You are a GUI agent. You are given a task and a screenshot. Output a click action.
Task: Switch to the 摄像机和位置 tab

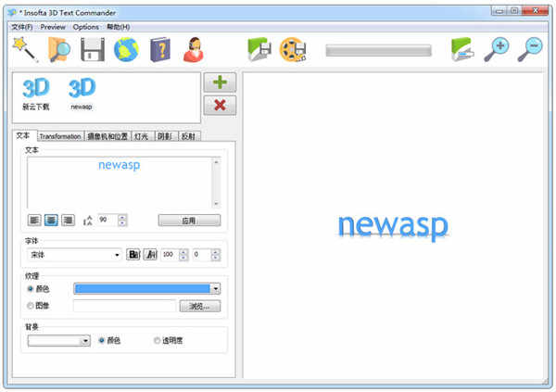coord(107,136)
